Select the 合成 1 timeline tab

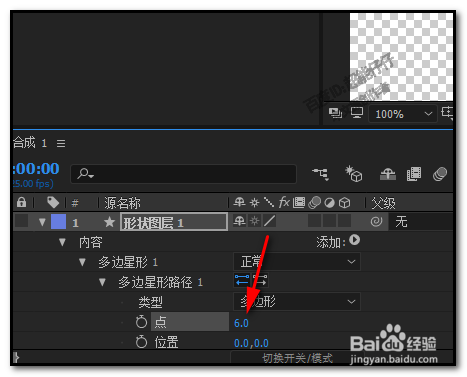click(x=30, y=143)
